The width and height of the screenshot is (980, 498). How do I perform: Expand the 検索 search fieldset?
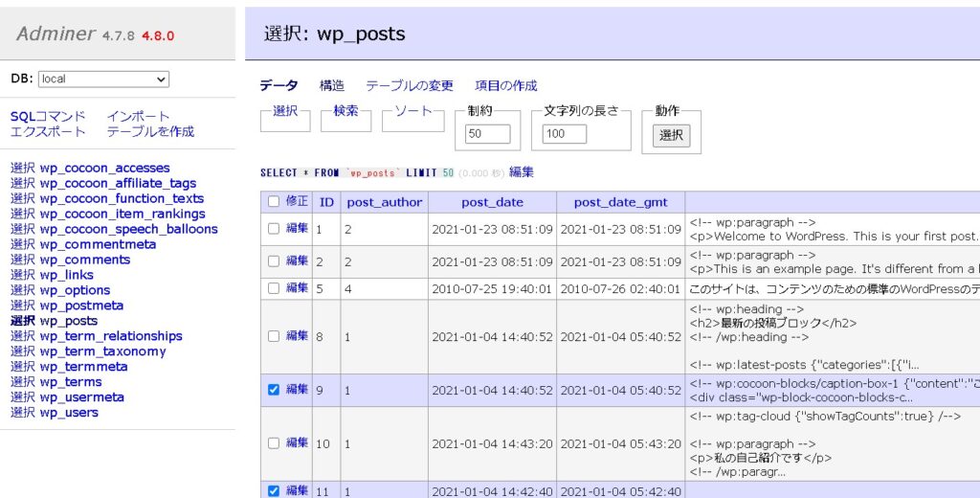(x=345, y=111)
